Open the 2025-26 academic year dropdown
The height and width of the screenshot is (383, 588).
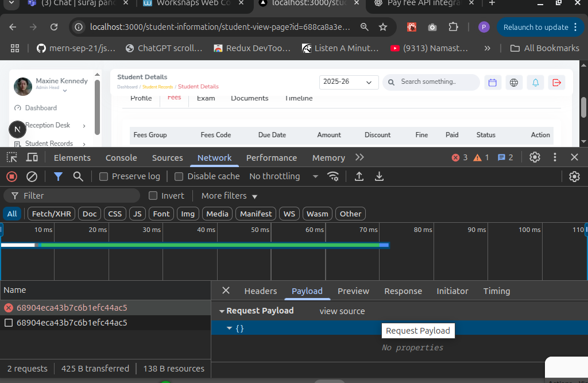click(x=349, y=82)
